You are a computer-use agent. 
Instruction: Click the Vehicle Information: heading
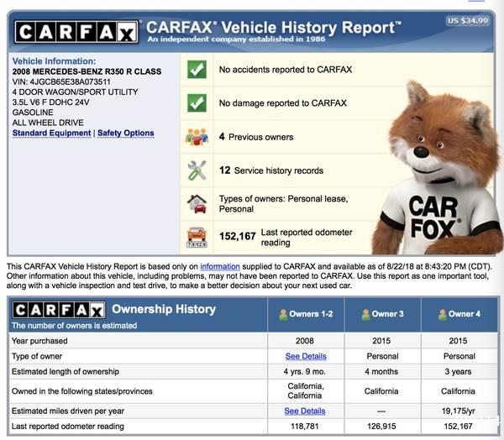54,61
